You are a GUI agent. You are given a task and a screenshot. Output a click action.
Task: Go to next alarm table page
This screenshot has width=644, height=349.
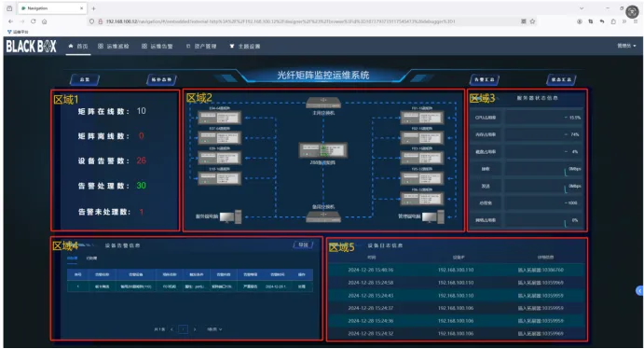[195, 329]
